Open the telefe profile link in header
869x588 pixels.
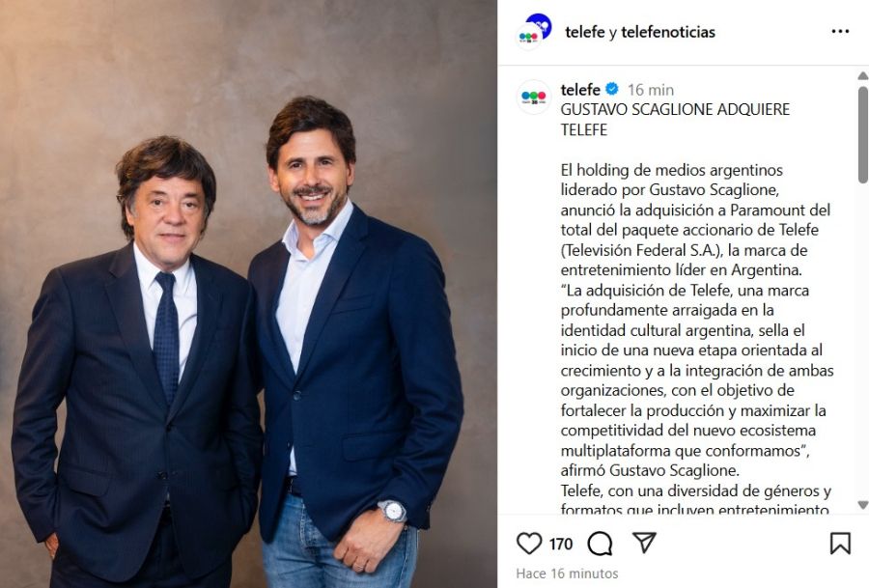585,32
